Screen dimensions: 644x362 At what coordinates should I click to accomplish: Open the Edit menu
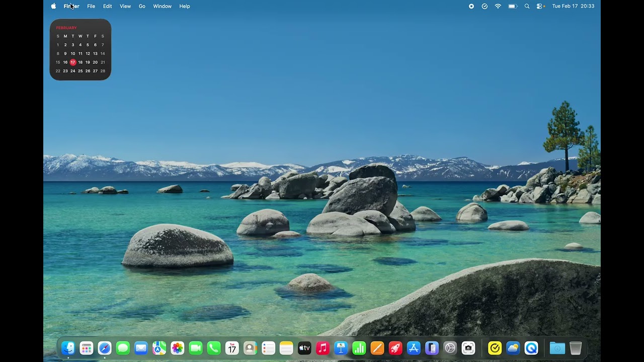tap(108, 6)
